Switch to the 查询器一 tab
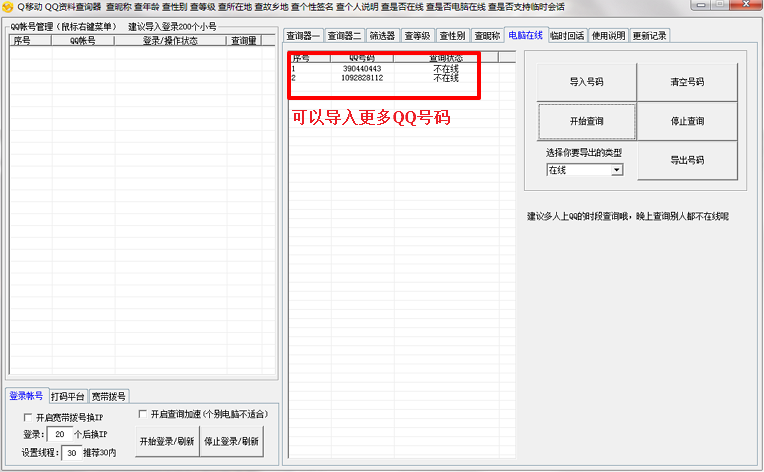The width and height of the screenshot is (764, 472). pos(303,36)
